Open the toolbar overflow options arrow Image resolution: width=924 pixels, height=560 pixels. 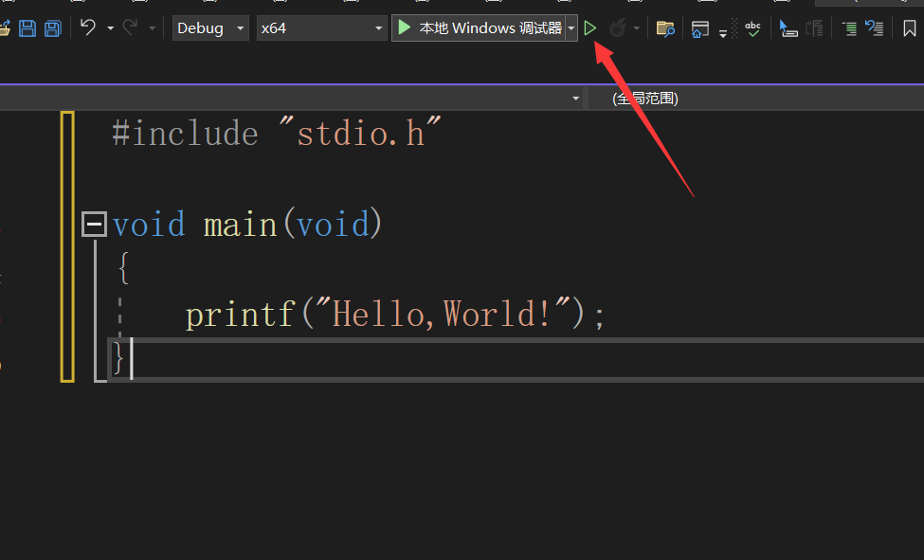tap(723, 33)
